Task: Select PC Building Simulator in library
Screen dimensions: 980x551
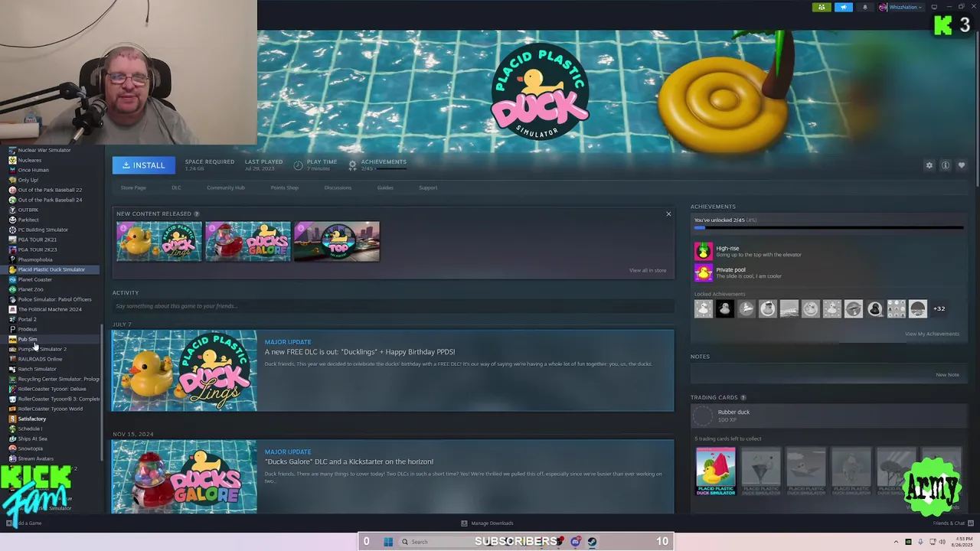Action: 43,230
